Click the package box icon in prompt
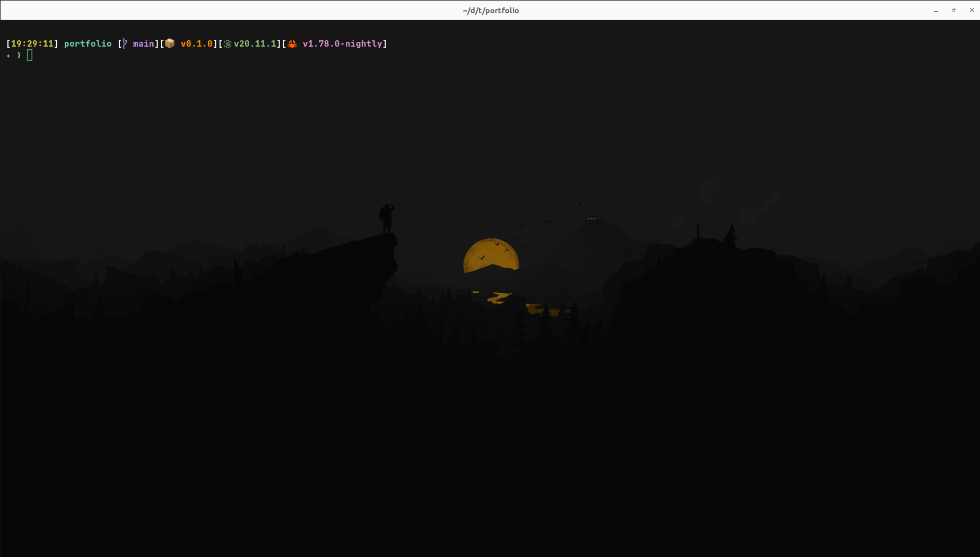 click(x=170, y=43)
